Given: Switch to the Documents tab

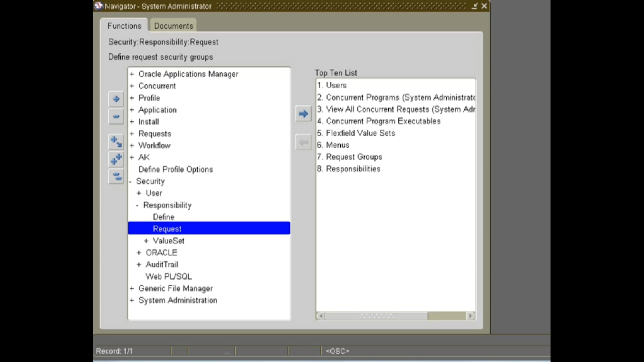Looking at the screenshot, I should [x=173, y=25].
